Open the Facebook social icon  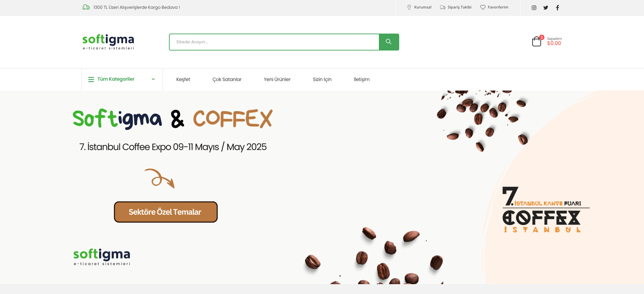557,8
